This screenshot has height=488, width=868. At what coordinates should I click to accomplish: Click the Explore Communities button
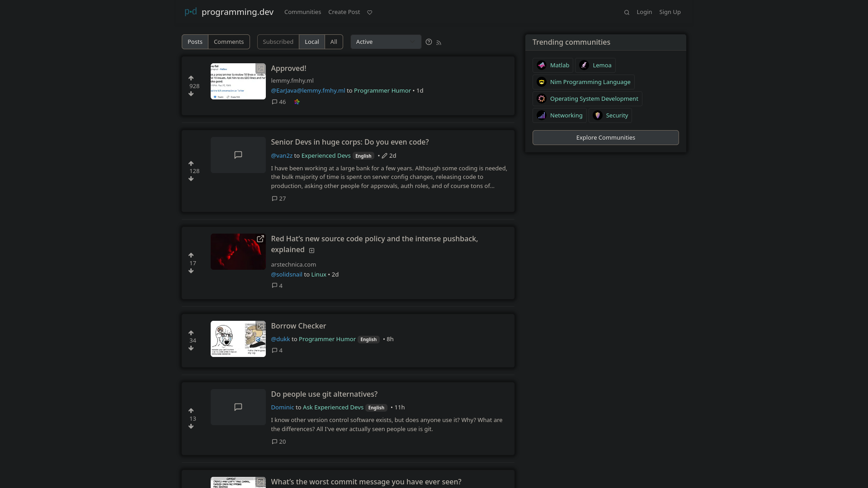click(x=605, y=138)
